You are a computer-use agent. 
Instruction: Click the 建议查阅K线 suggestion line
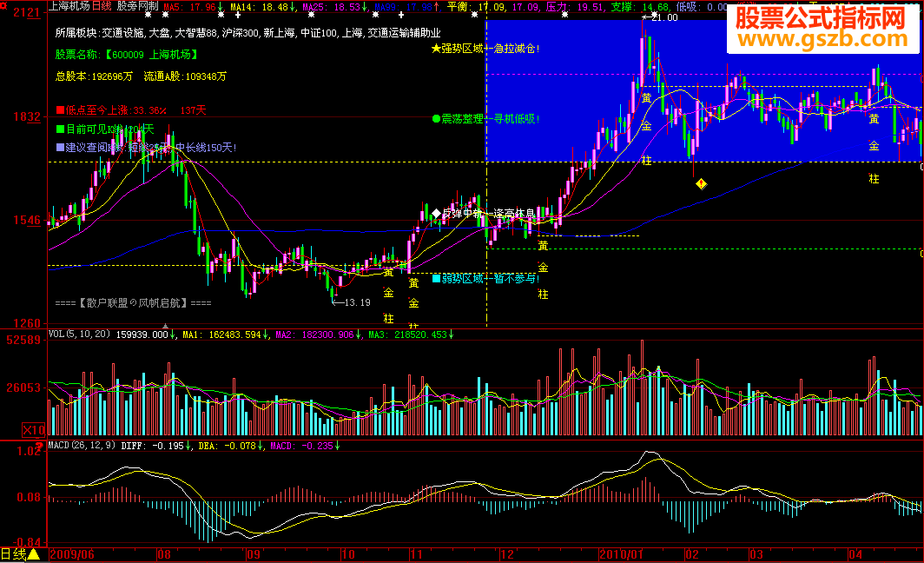[146, 148]
